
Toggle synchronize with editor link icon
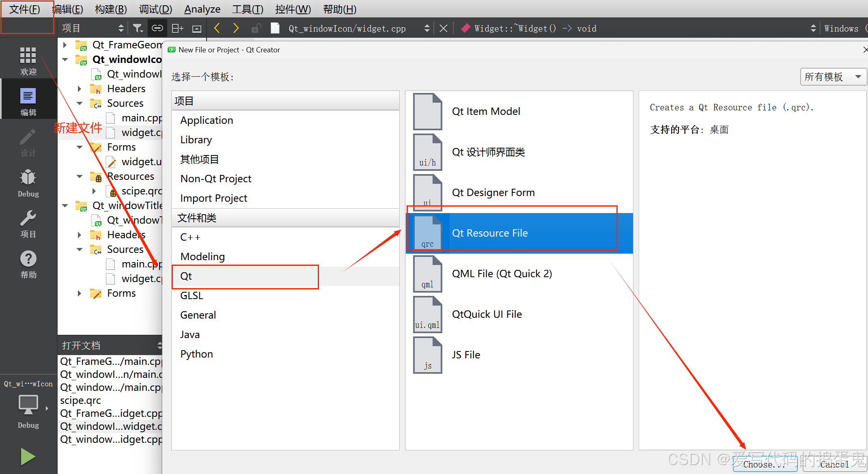(x=157, y=28)
